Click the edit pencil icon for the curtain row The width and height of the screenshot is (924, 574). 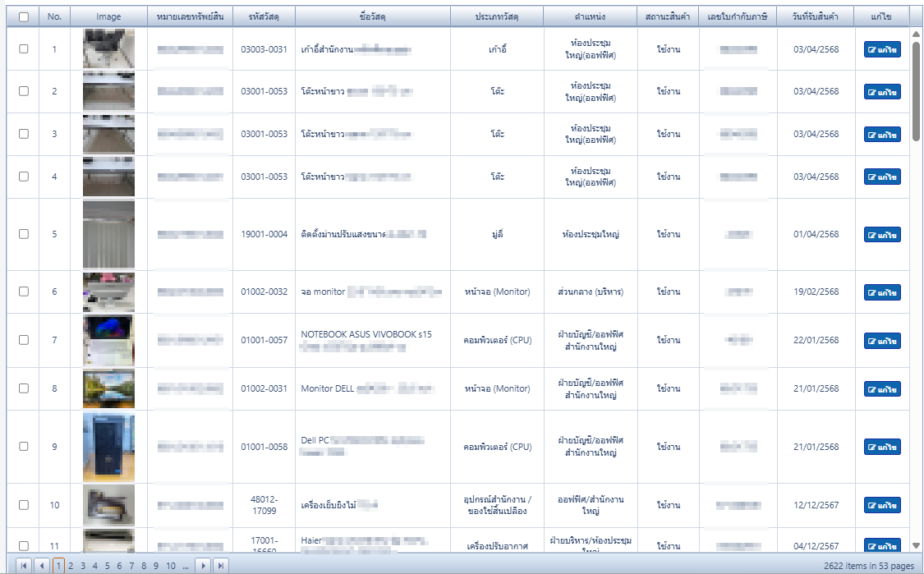click(871, 234)
